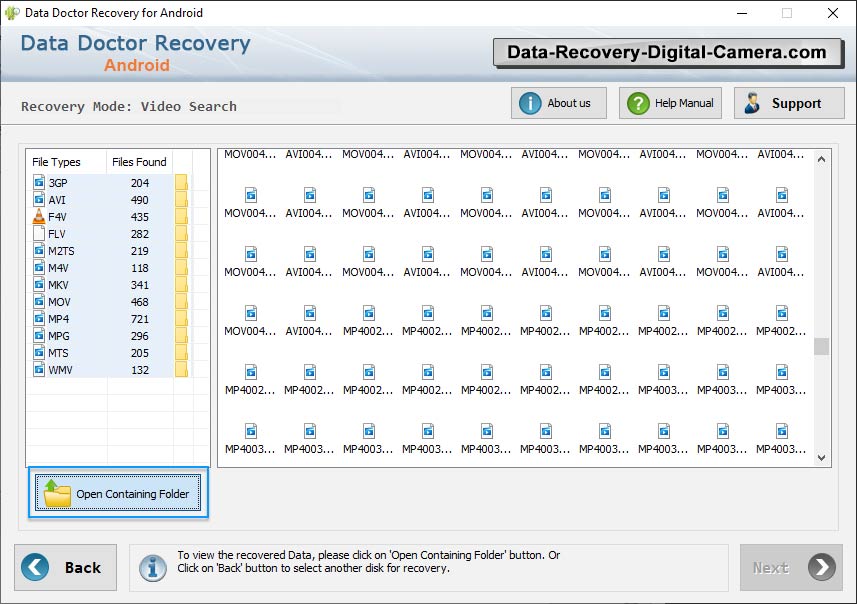Click the 204 files found value

tap(140, 183)
